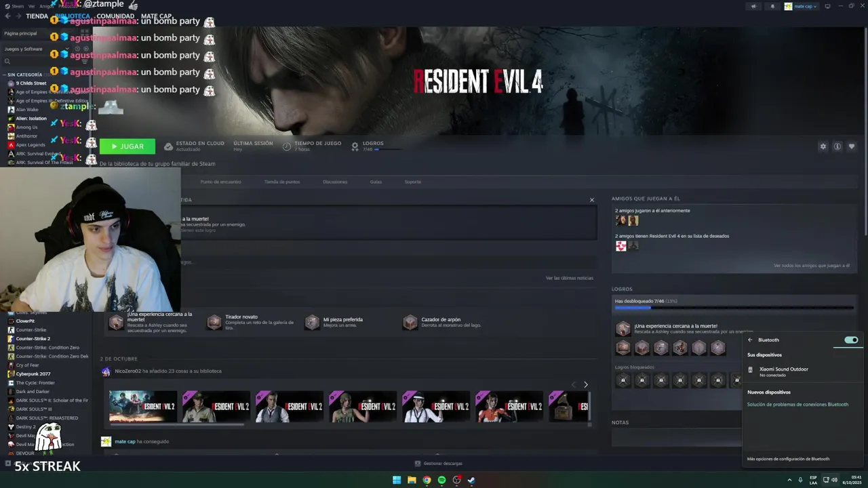This screenshot has height=488, width=868.
Task: Open Steam notifications bell icon
Action: (772, 6)
